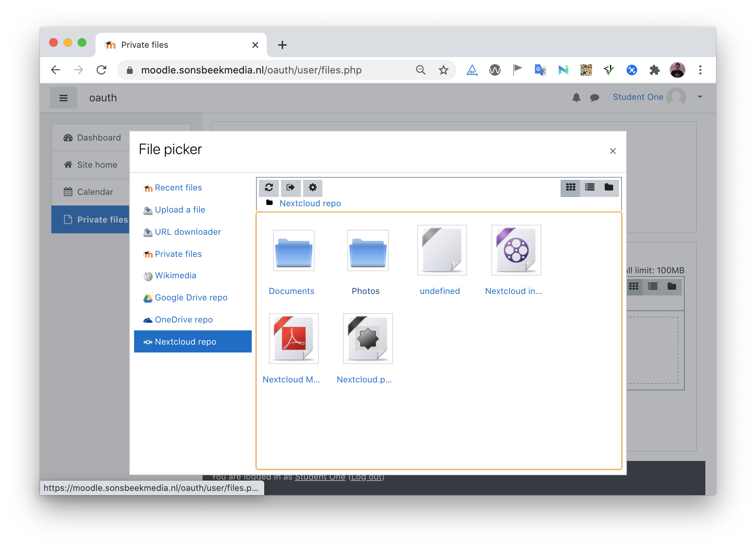
Task: Open the blue N extension icon
Action: pyautogui.click(x=563, y=70)
